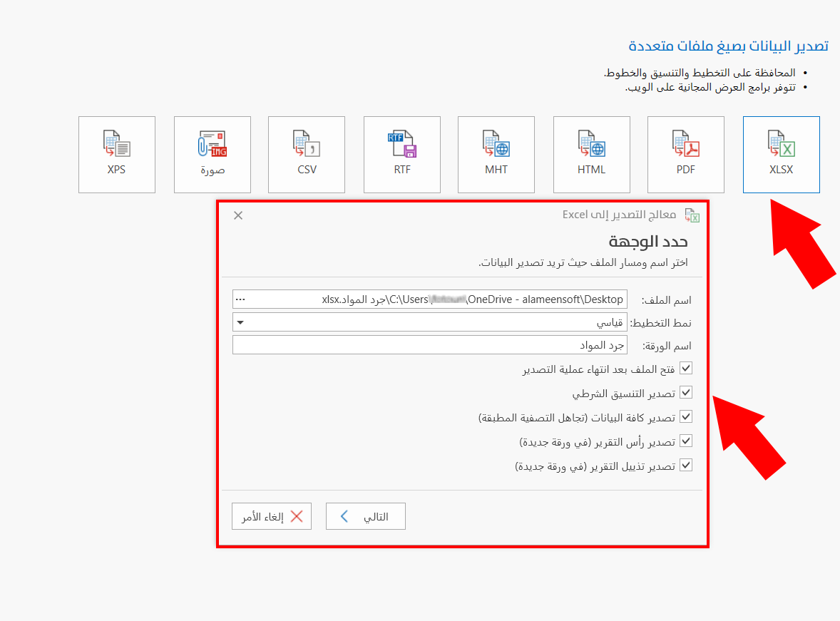
Task: Click the Excel icon in the wizard title bar
Action: coord(691,214)
